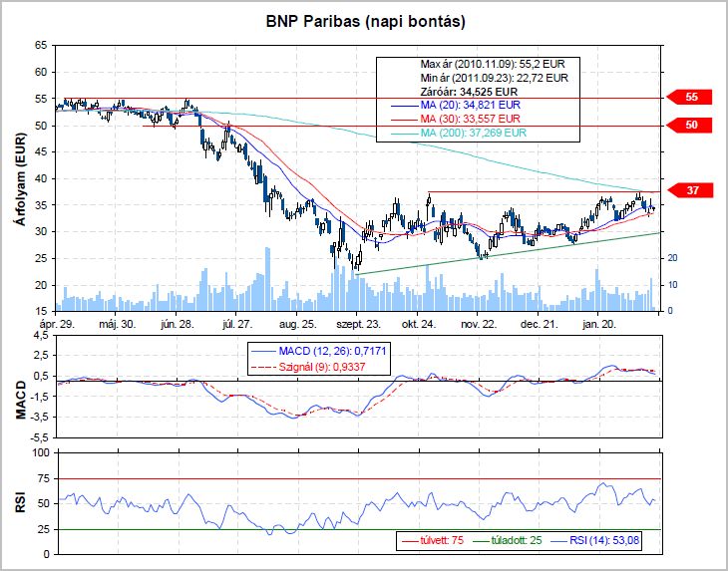This screenshot has width=728, height=571.
Task: Click the 15 value on the price axis
Action: pyautogui.click(x=41, y=311)
